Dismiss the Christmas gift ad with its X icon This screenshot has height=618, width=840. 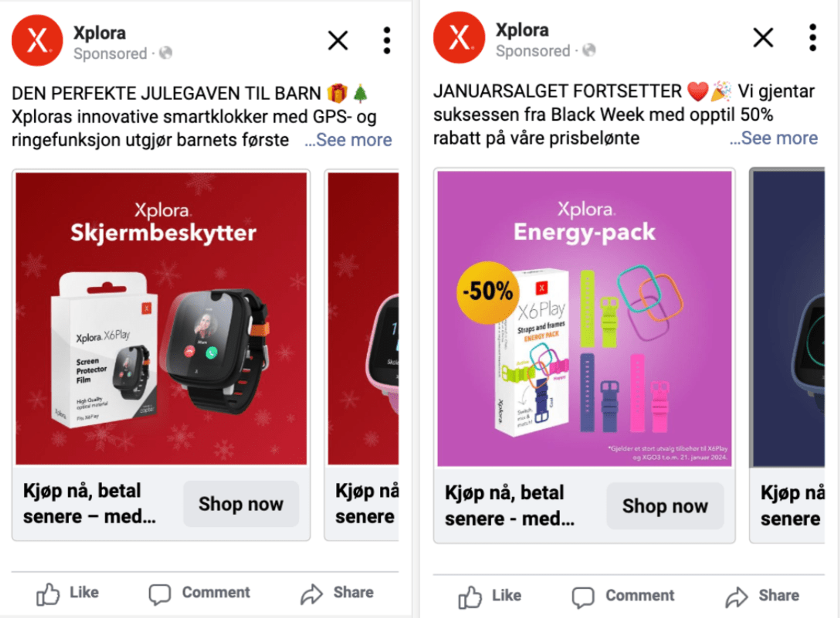tap(338, 40)
